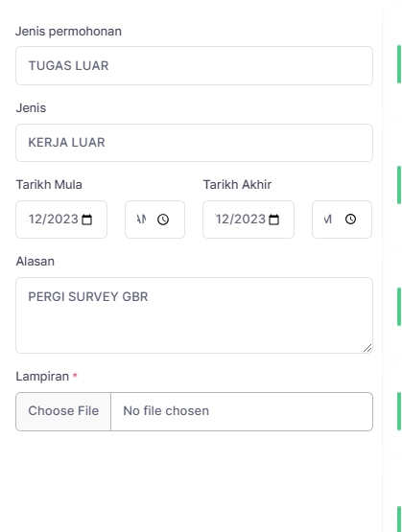Click the green bar beside Choose File row
Image resolution: width=402 pixels, height=532 pixels.
(x=399, y=411)
